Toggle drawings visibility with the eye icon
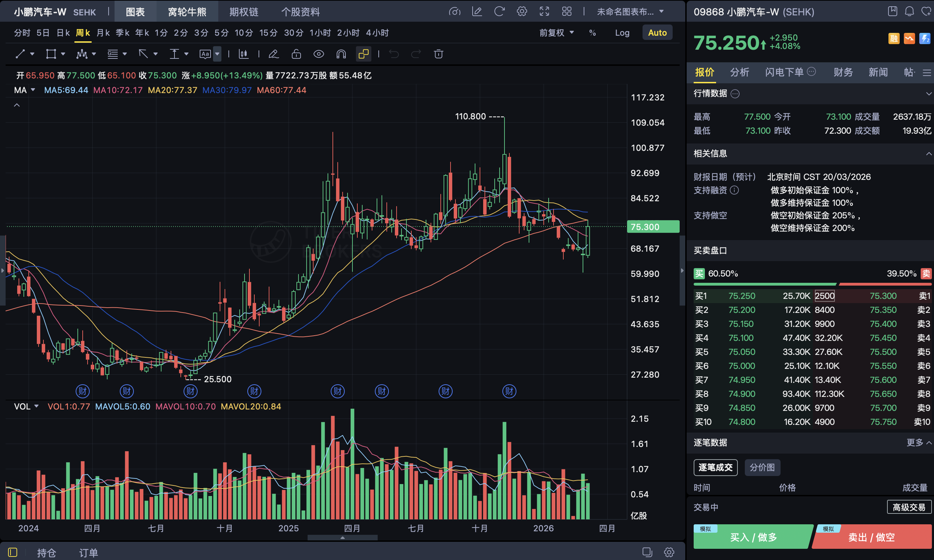 pos(319,54)
